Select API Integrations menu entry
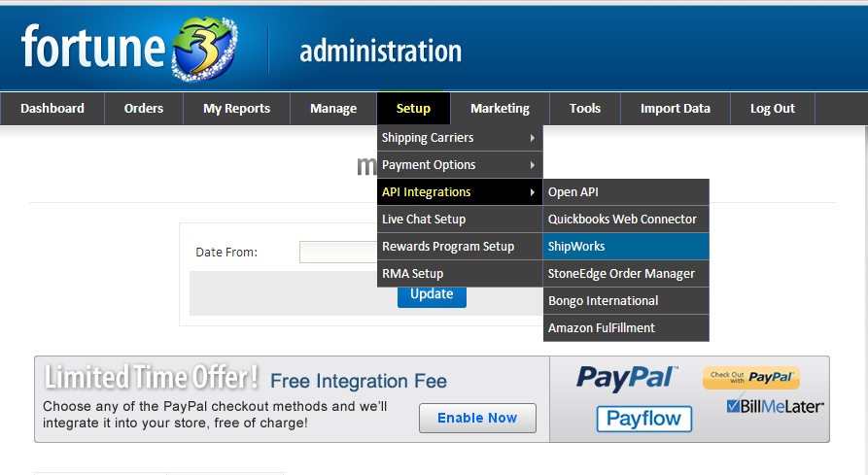This screenshot has width=868, height=475. click(x=460, y=192)
